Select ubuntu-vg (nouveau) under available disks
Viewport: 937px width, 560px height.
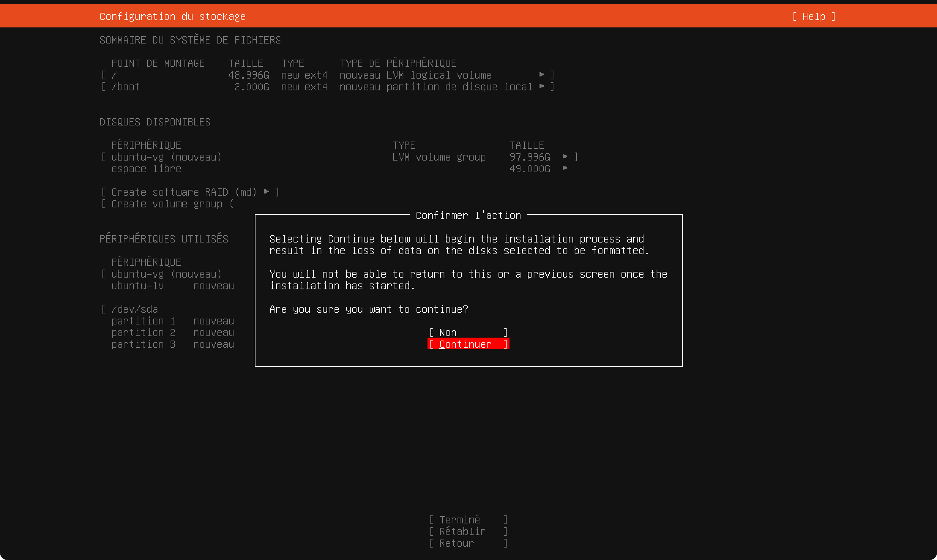point(166,157)
